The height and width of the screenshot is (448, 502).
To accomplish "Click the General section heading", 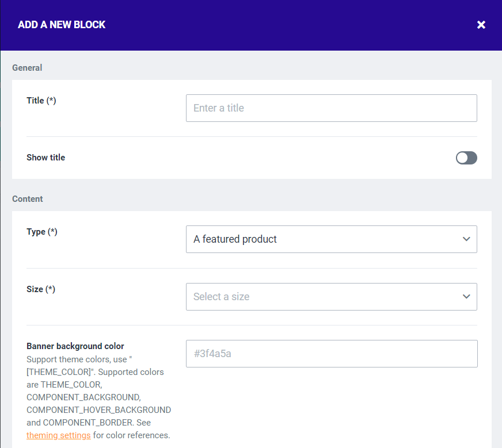I will coord(27,68).
